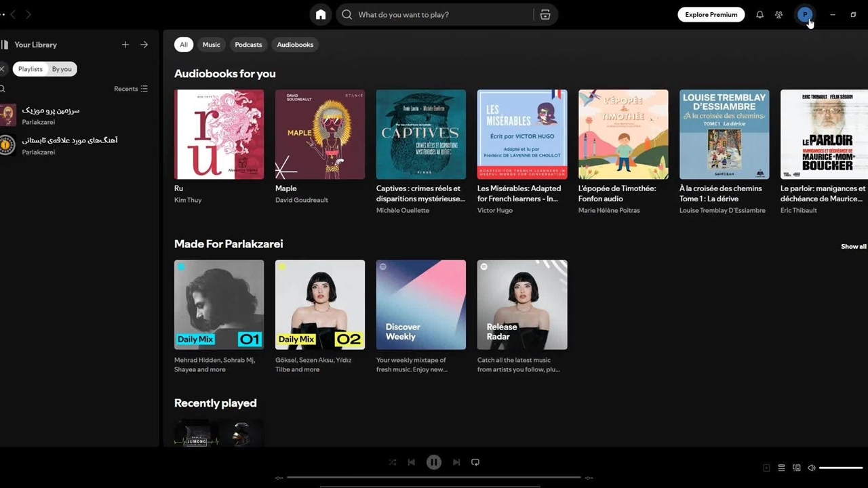The height and width of the screenshot is (488, 868).
Task: Click the volume slider bar
Action: pos(840,468)
